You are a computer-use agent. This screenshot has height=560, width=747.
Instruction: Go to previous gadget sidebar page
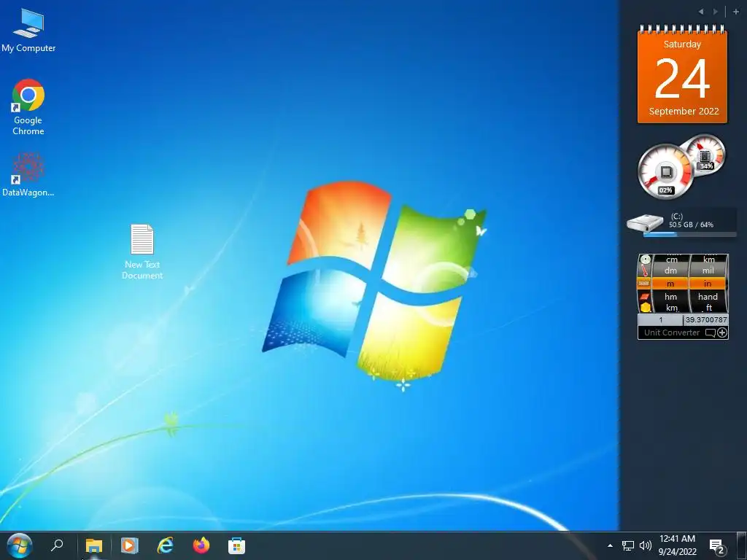coord(701,12)
